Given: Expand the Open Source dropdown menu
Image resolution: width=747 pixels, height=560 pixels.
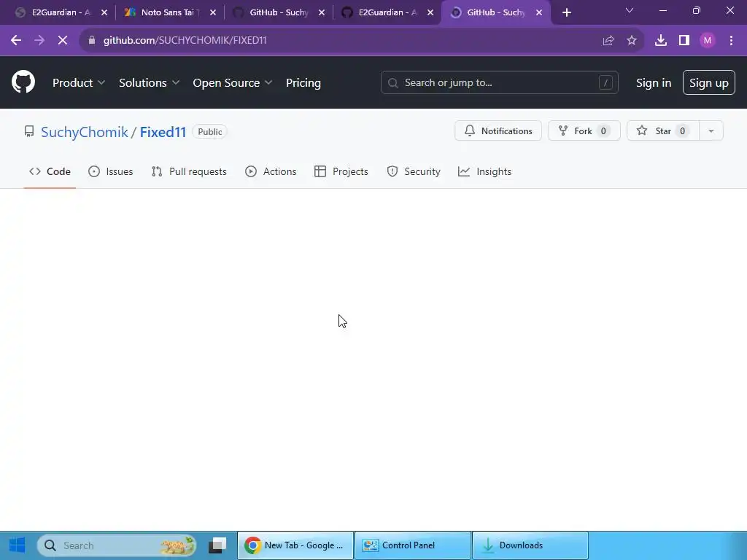Looking at the screenshot, I should click(x=233, y=83).
